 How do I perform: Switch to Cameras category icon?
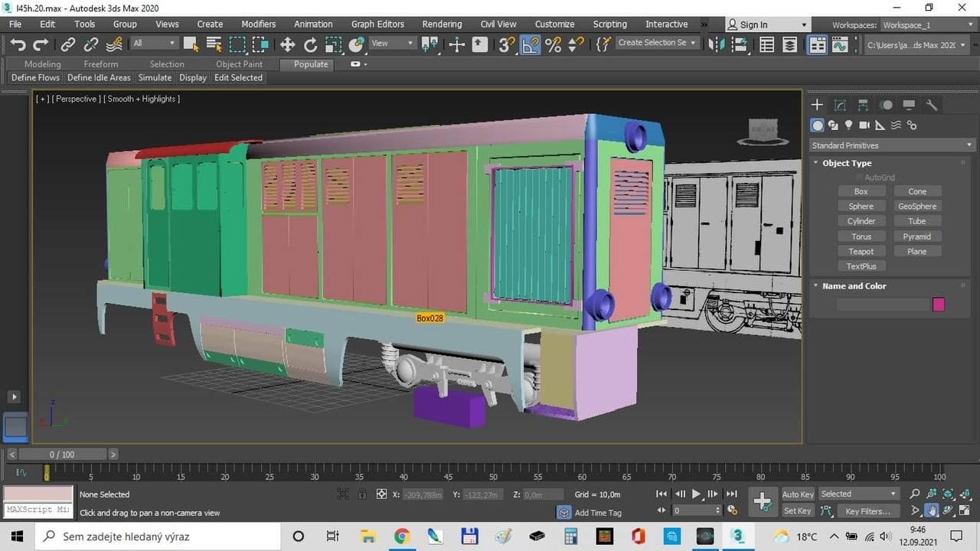[x=864, y=126]
